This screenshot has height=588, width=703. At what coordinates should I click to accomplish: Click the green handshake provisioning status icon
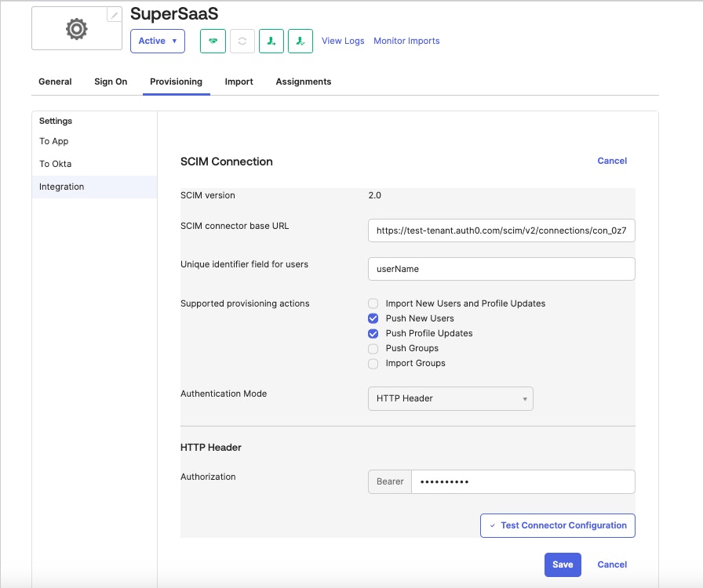pos(213,41)
